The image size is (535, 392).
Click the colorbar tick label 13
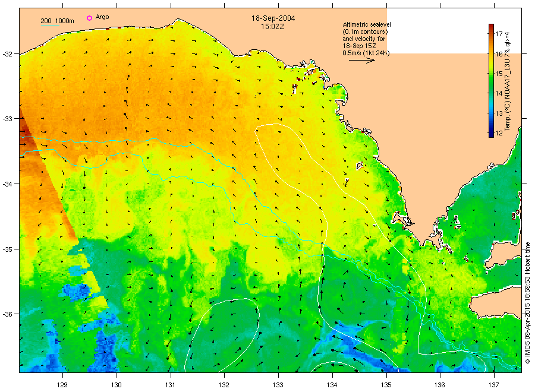pos(499,113)
